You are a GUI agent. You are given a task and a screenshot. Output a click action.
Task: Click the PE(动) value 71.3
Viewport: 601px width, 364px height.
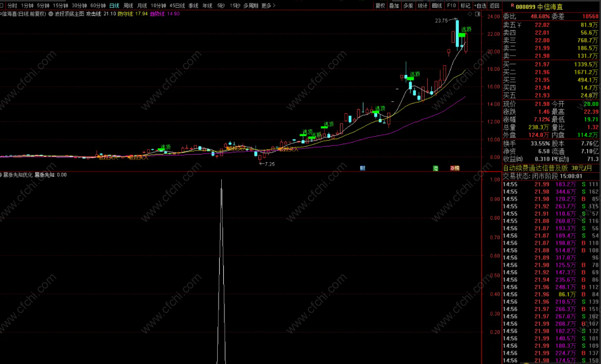click(592, 159)
